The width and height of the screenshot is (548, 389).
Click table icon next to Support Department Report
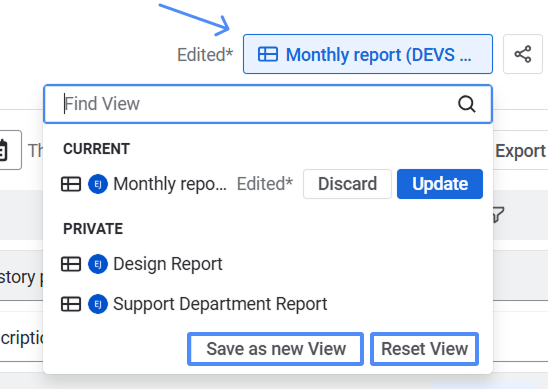click(71, 304)
